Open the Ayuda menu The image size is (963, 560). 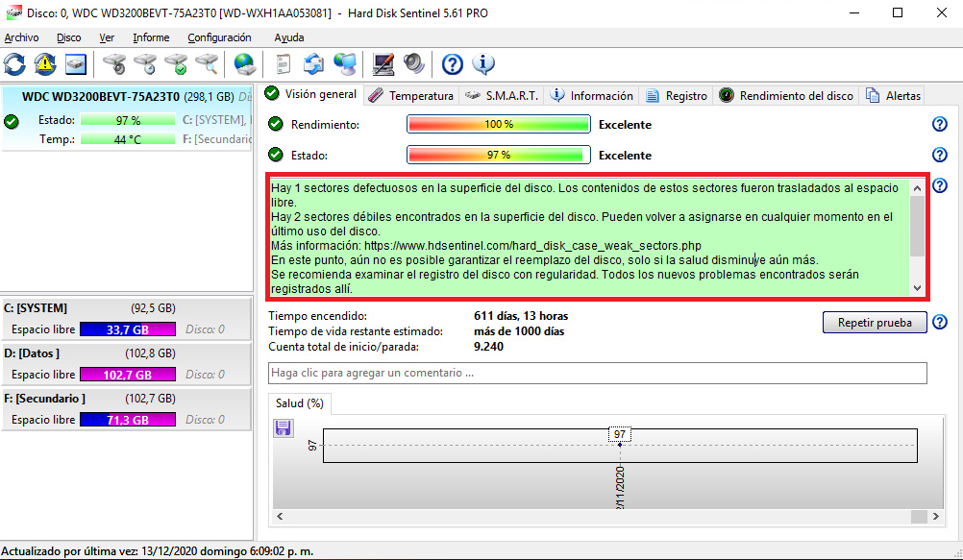click(288, 37)
